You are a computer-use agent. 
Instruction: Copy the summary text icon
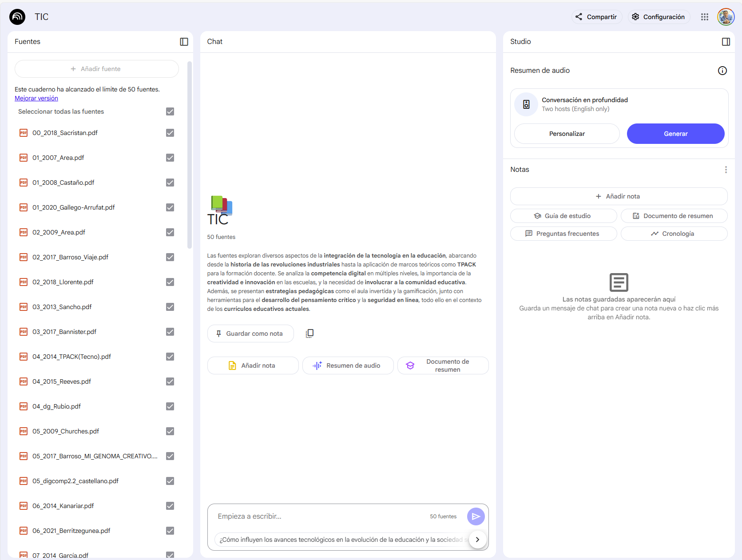tap(309, 334)
